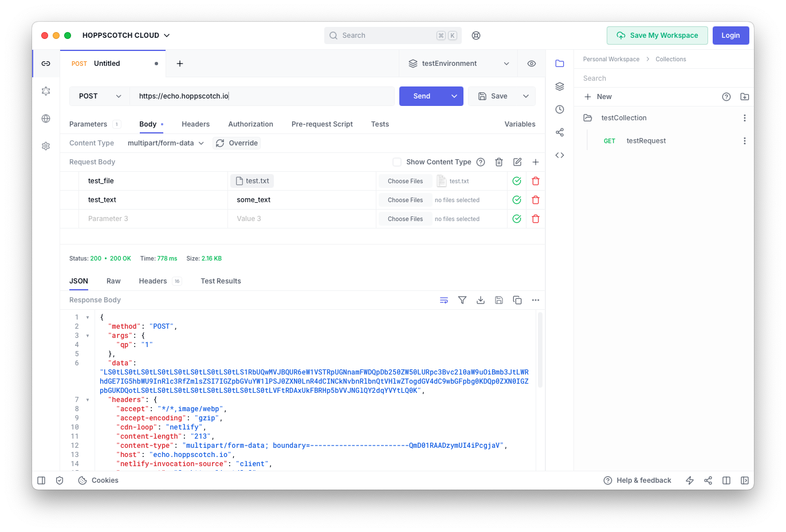The image size is (786, 532).
Task: Click the response body vertical scrollbar
Action: click(x=540, y=350)
